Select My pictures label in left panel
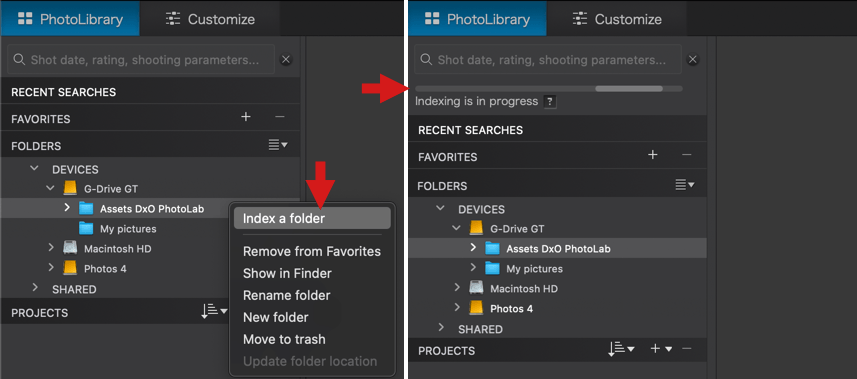The image size is (857, 379). [128, 229]
